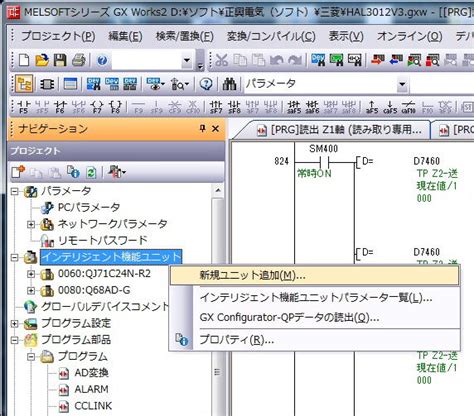
Task: Collapse the プログラム部品 node
Action: pos(14,340)
